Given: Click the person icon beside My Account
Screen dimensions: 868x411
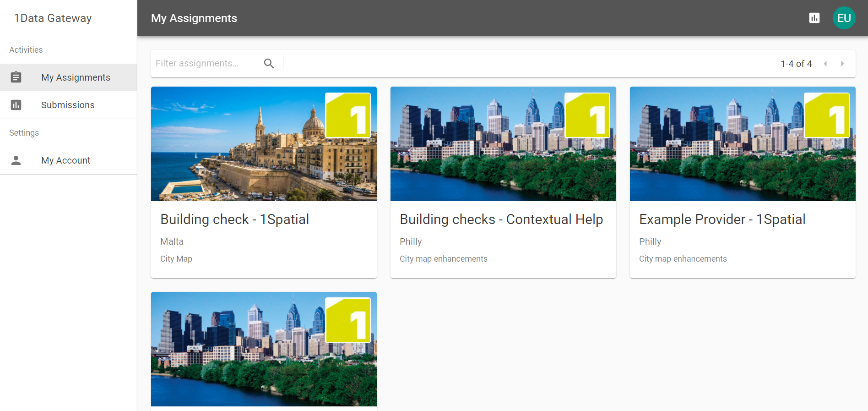Looking at the screenshot, I should [16, 160].
